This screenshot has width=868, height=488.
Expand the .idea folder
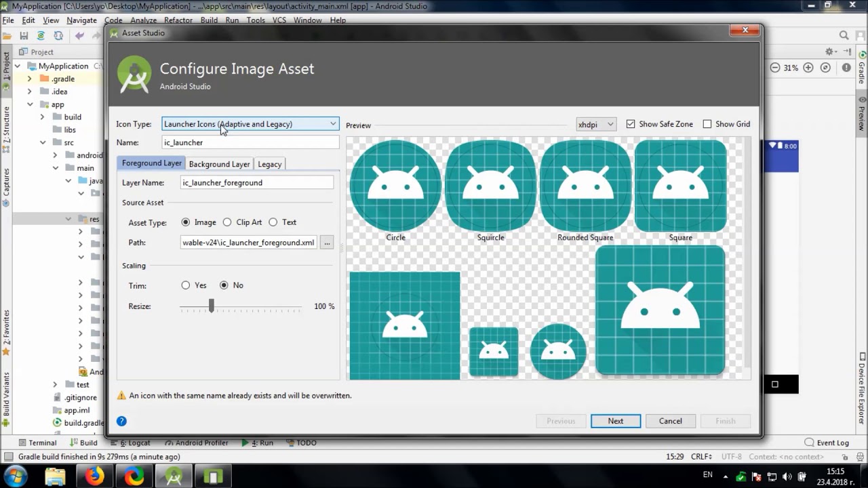[29, 91]
